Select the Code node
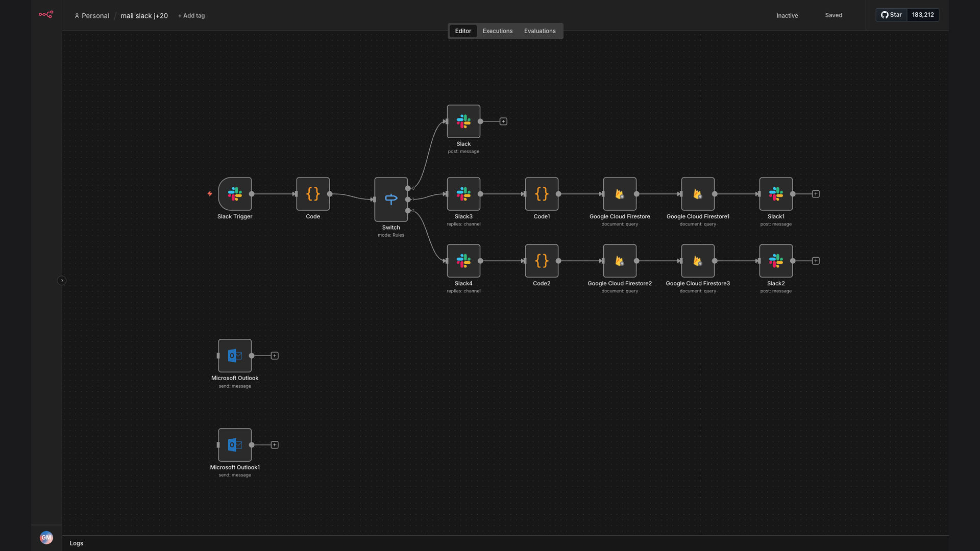 [x=313, y=194]
